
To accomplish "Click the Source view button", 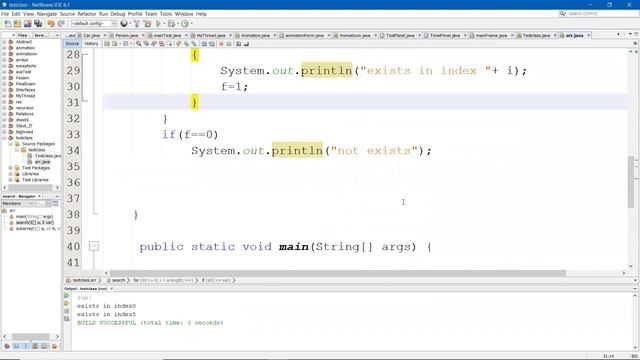I will coord(72,44).
